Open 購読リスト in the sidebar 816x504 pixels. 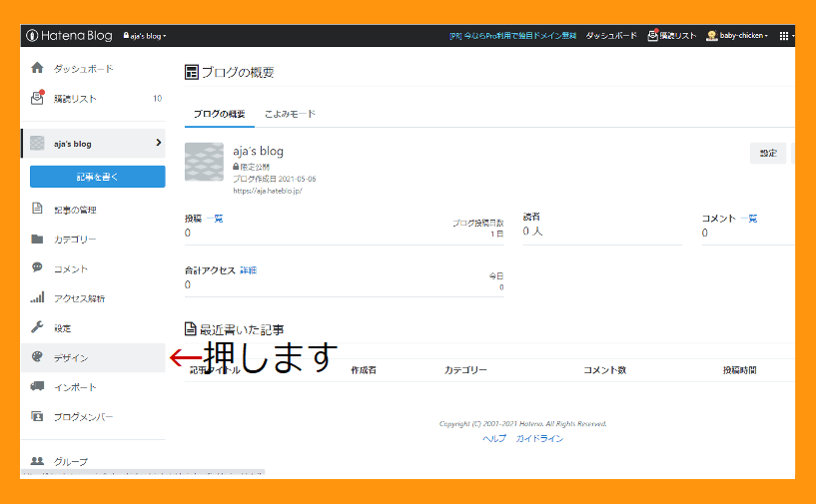tap(75, 99)
